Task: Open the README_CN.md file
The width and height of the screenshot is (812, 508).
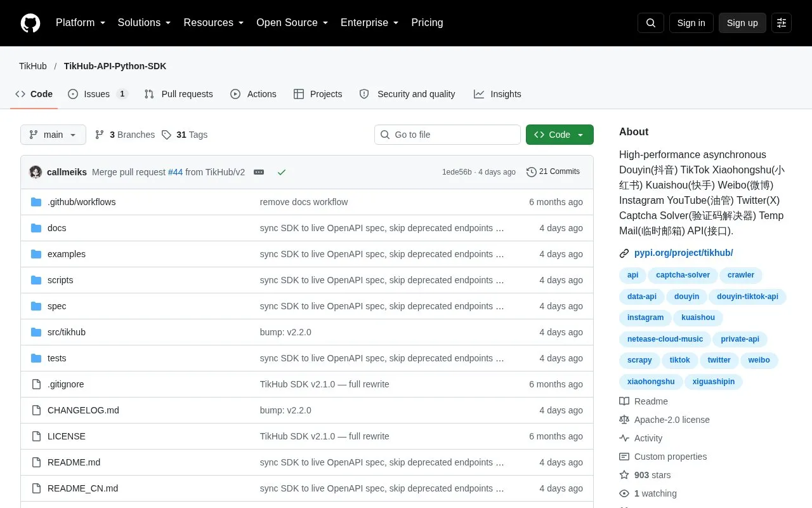Action: (x=82, y=488)
